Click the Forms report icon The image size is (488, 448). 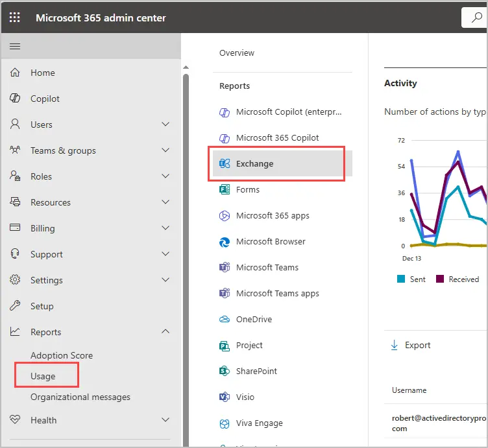coord(225,189)
